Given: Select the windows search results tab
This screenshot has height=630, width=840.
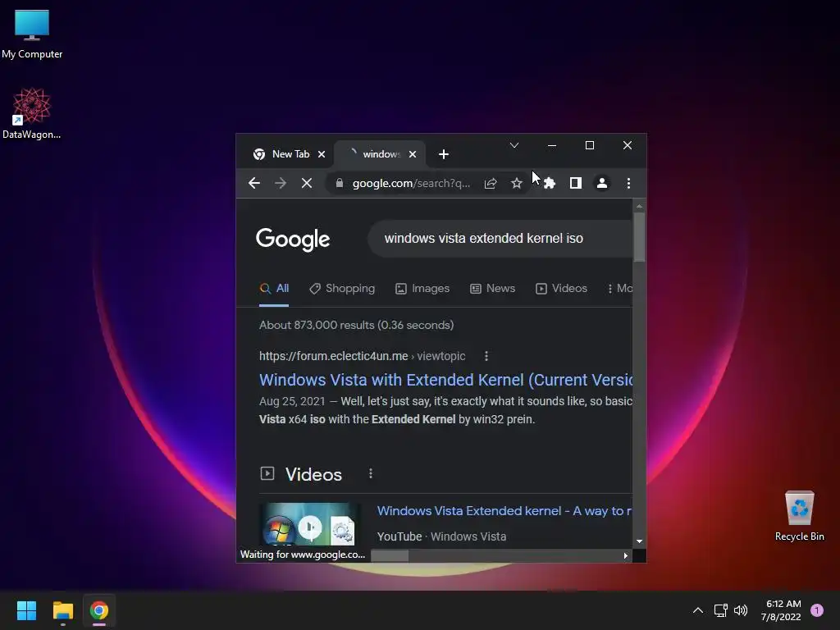Looking at the screenshot, I should tap(380, 154).
